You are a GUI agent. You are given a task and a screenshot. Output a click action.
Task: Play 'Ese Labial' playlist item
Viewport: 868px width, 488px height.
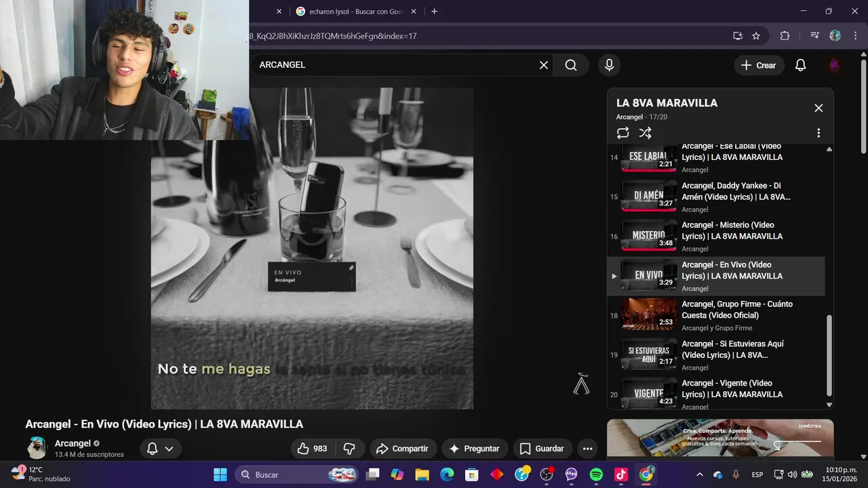pyautogui.click(x=715, y=157)
